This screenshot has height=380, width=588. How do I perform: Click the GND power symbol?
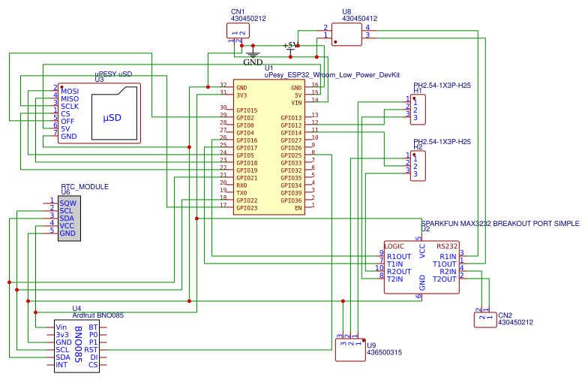[253, 55]
